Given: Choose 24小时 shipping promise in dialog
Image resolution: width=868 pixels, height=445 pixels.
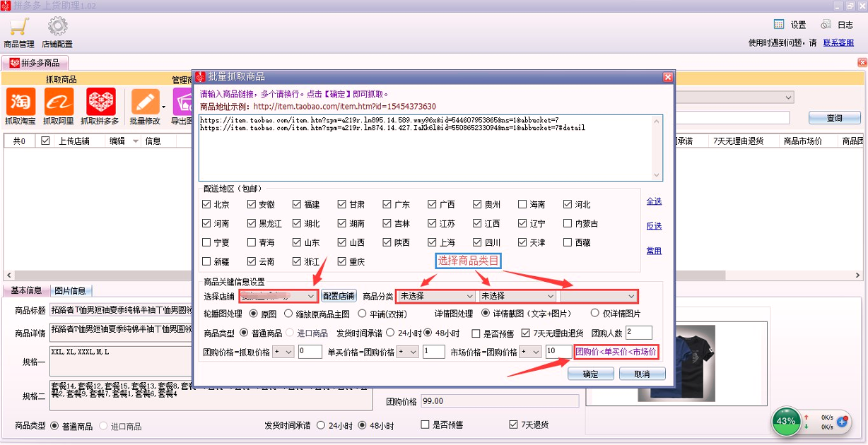Looking at the screenshot, I should click(391, 333).
